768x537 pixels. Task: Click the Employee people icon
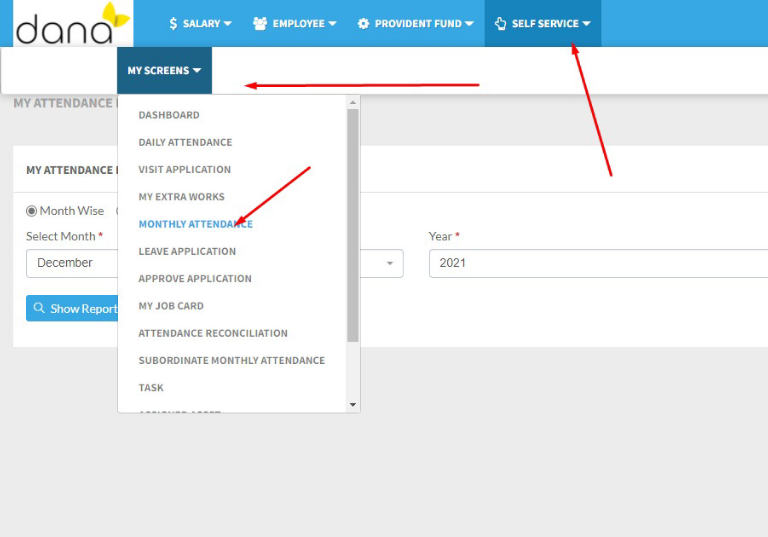[260, 24]
